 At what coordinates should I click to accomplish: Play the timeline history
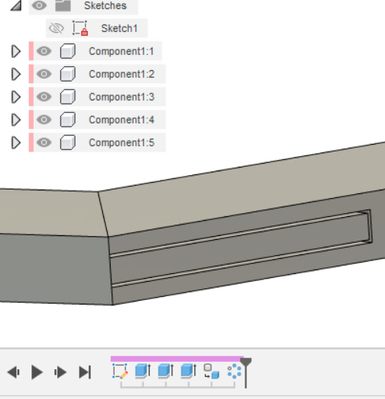37,372
